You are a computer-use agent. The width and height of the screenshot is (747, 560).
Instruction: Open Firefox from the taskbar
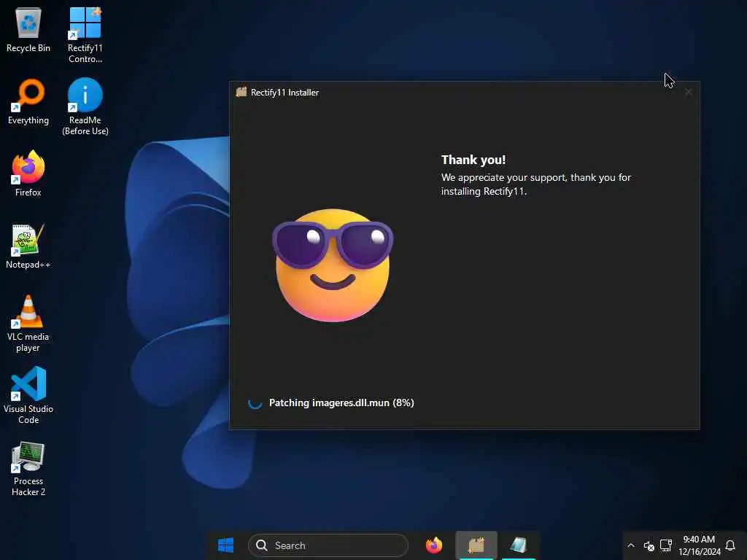tap(433, 545)
